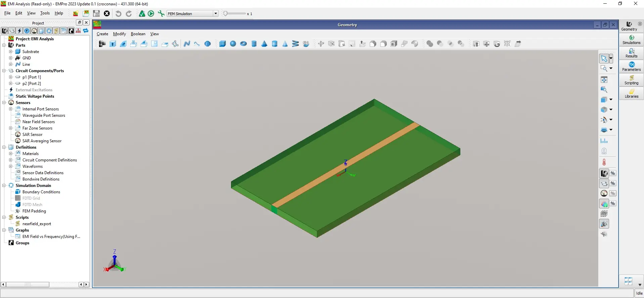Viewport: 644px width, 298px height.
Task: Select FEM Padding in the tree
Action: tap(34, 211)
